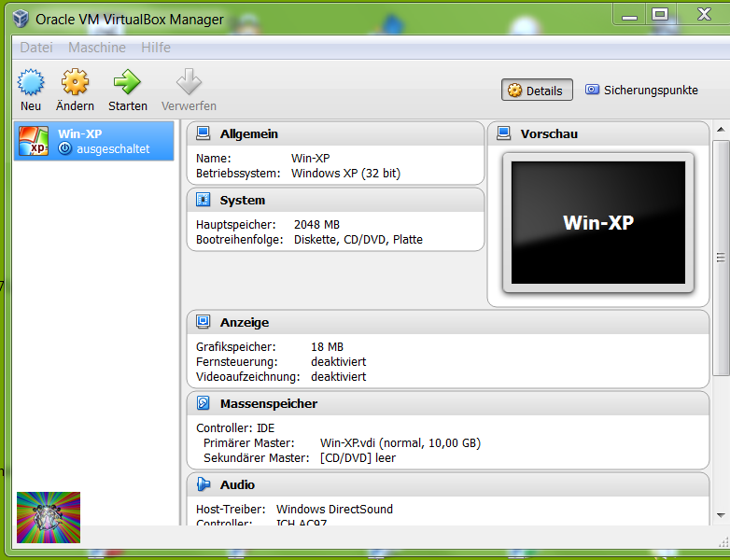
Task: Open the Hilfe menu
Action: click(x=156, y=47)
